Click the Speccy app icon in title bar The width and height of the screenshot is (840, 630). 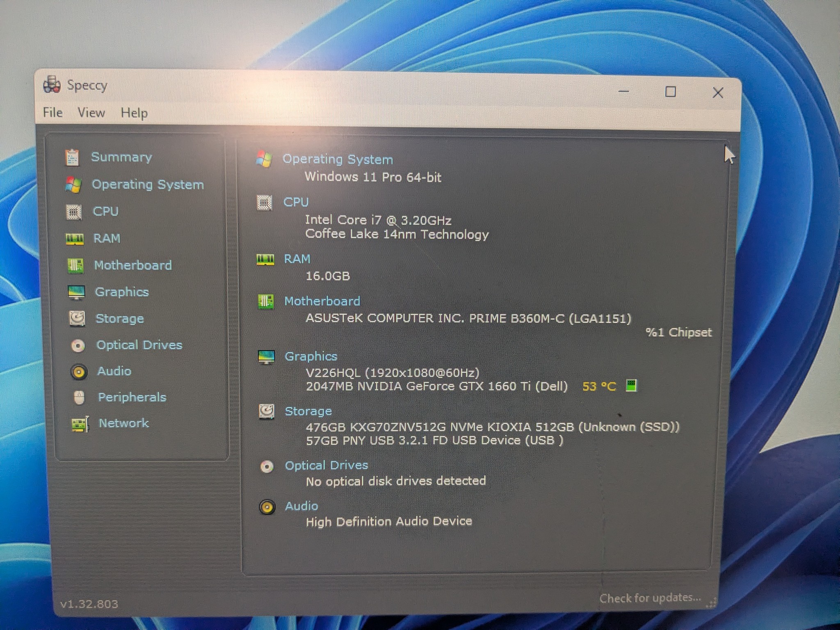pyautogui.click(x=52, y=84)
